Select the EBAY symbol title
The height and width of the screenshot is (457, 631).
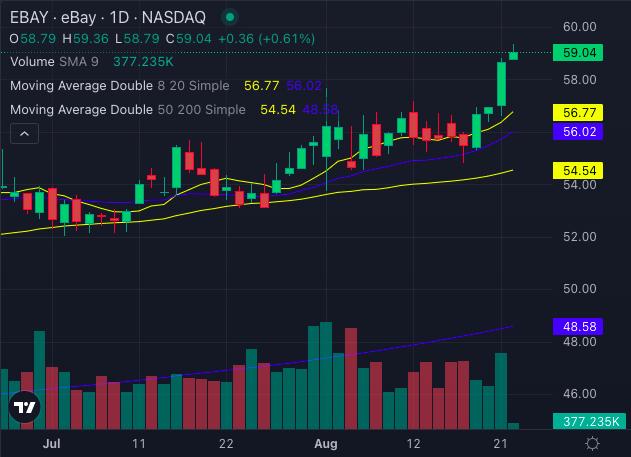click(x=108, y=18)
